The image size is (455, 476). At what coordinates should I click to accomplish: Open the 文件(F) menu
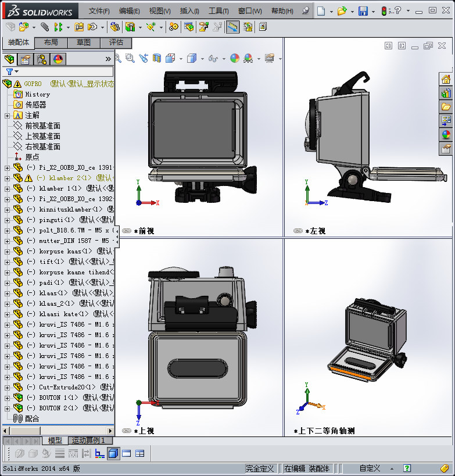click(x=99, y=11)
